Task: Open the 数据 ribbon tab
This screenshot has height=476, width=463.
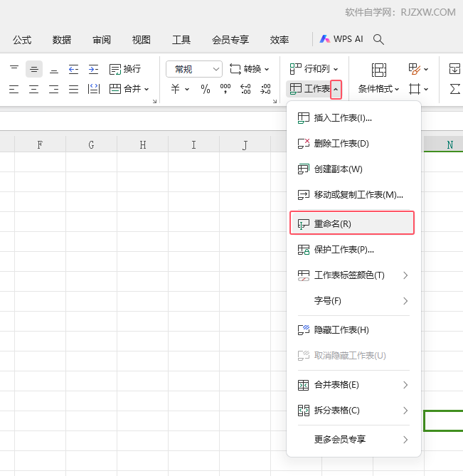Action: 62,40
